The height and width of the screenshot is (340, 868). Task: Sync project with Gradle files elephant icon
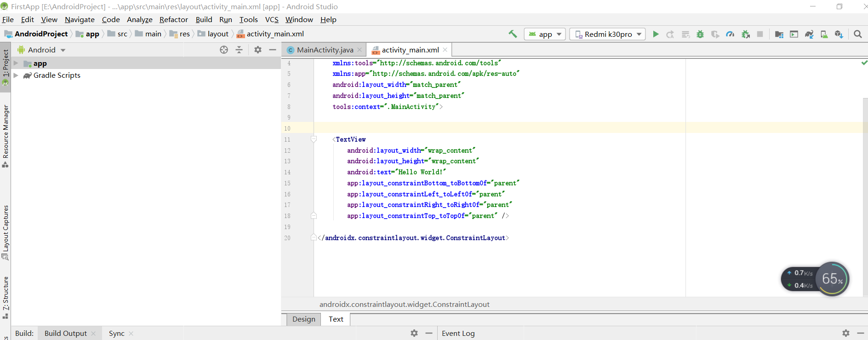[x=809, y=34]
